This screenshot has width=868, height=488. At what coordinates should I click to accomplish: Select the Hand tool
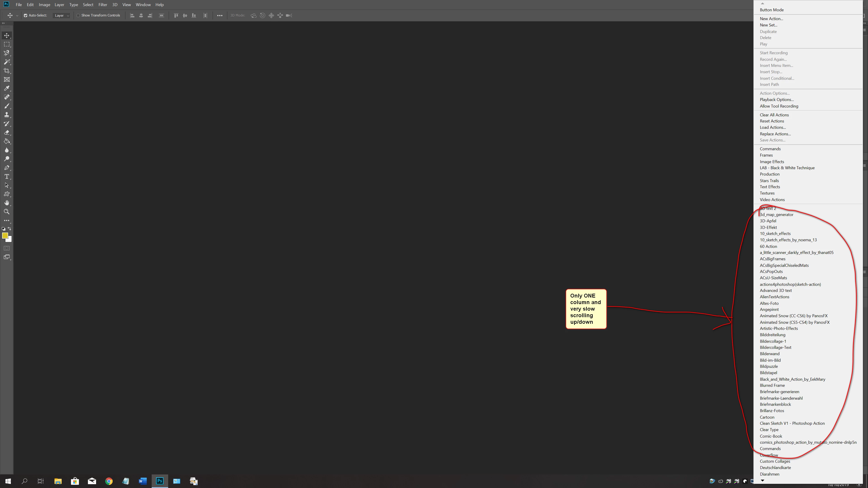coord(7,203)
